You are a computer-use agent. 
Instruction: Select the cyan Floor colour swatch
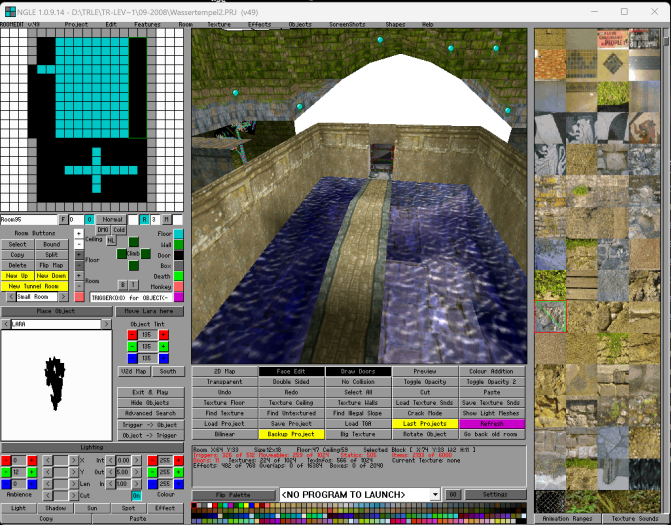(x=178, y=234)
